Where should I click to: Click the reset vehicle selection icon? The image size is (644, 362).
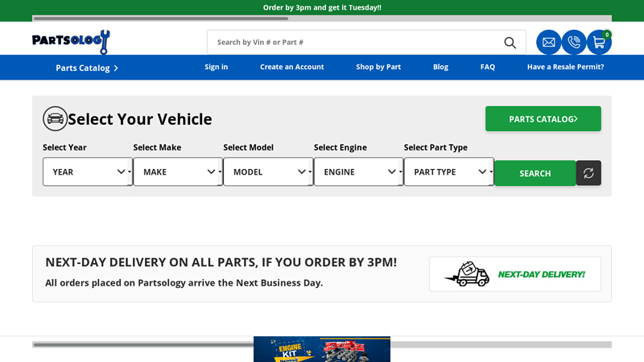tap(588, 173)
